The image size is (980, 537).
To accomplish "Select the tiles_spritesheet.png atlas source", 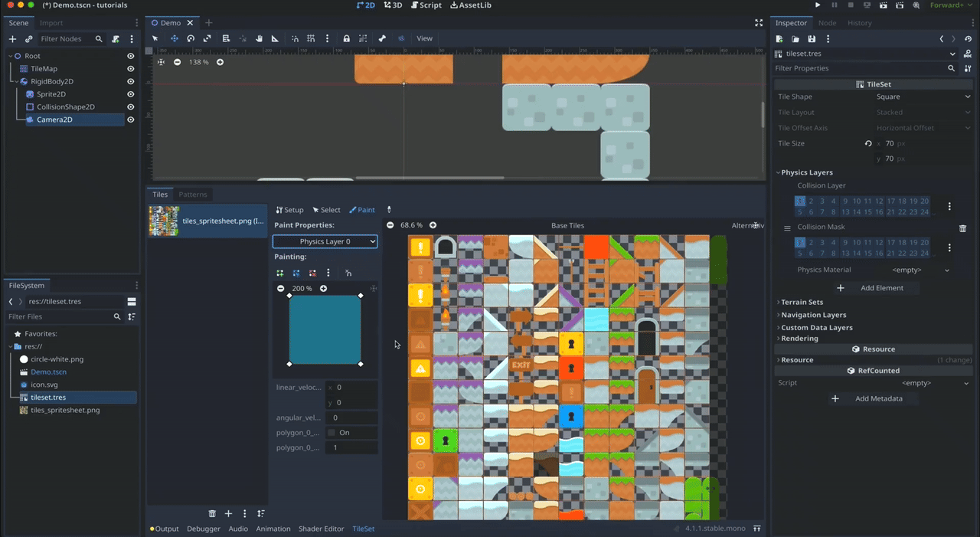I will [207, 221].
